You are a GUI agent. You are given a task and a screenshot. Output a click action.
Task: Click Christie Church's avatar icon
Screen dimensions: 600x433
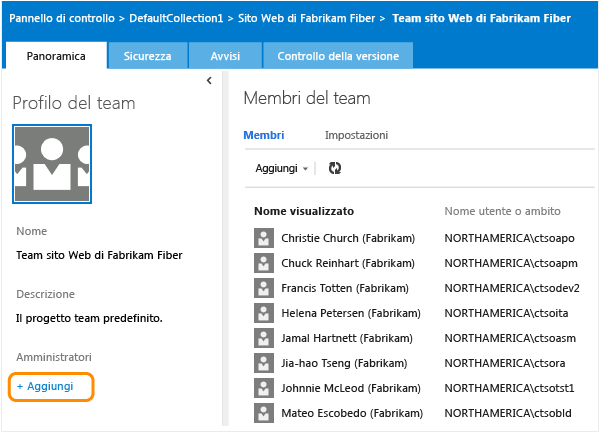point(263,238)
